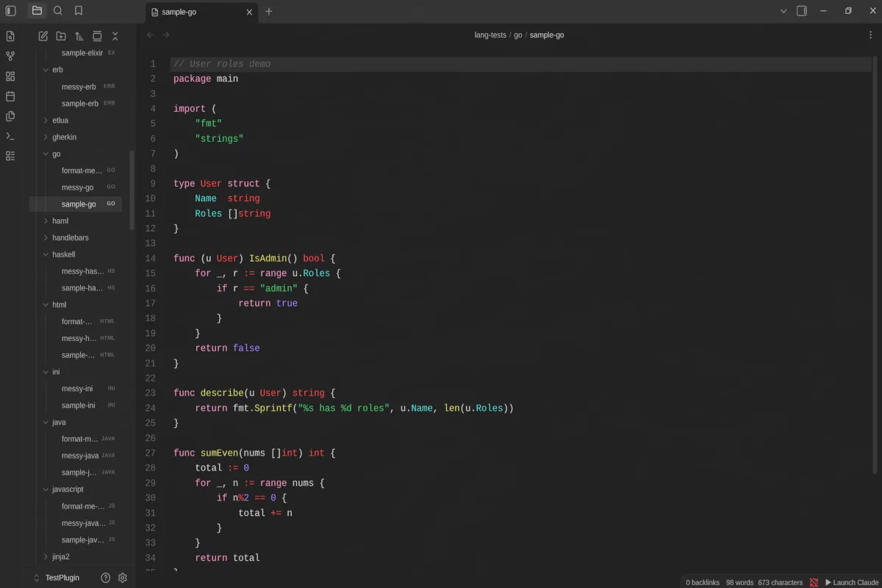Open the editor more options menu
Image resolution: width=882 pixels, height=588 pixels.
click(x=871, y=35)
